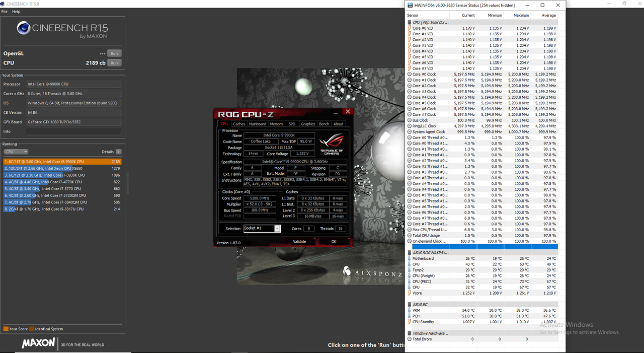Expand the ranking Details arrow button
This screenshot has height=353, width=644.
[x=119, y=152]
